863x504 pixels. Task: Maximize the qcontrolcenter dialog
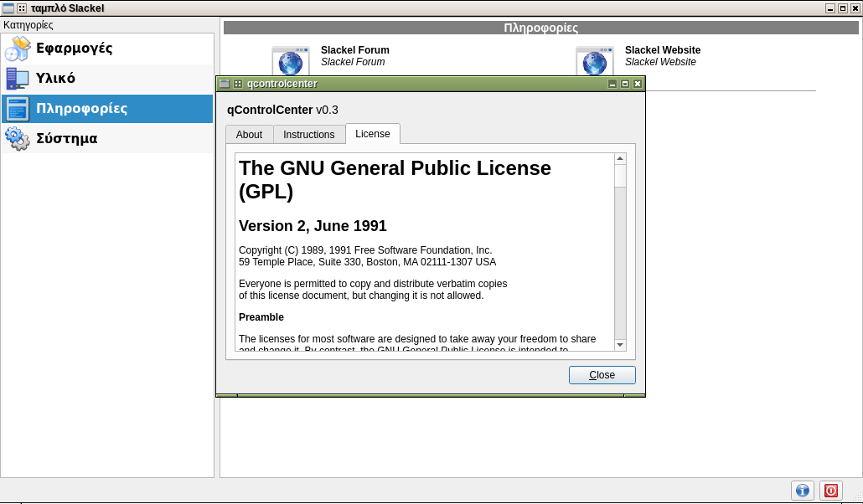625,84
